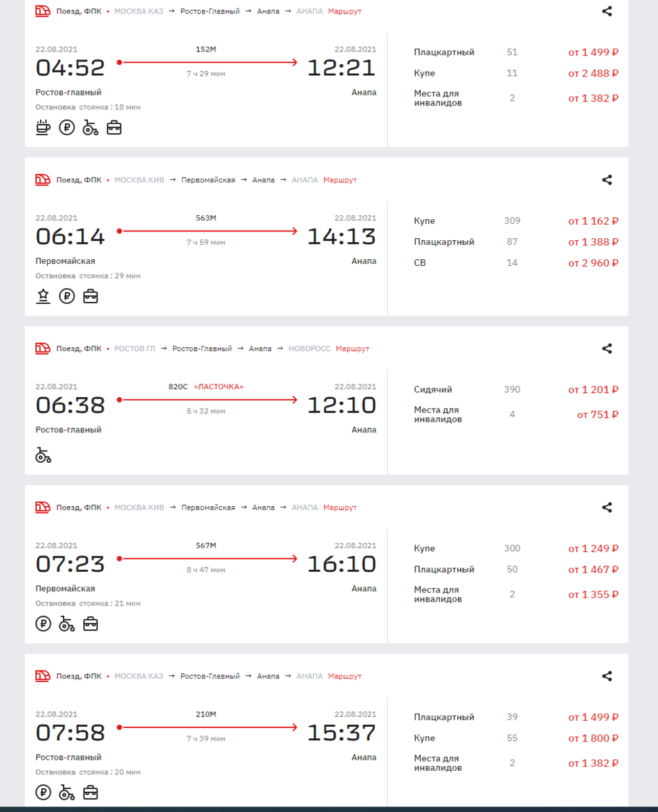Share train 567M departing at 07:23
Viewport: 658px width, 812px height.
607,507
